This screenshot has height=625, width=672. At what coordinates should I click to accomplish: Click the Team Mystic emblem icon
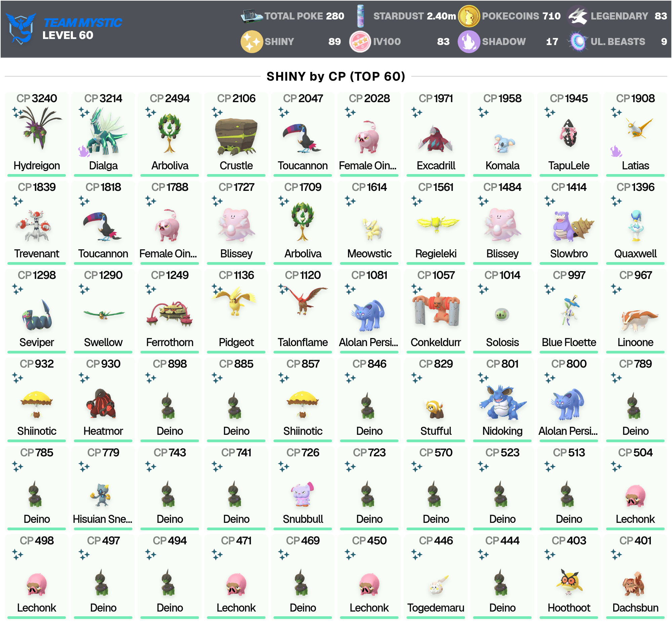click(21, 28)
